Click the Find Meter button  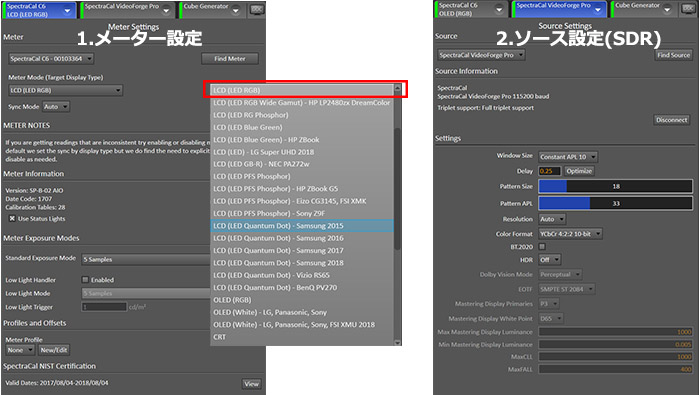click(x=229, y=58)
